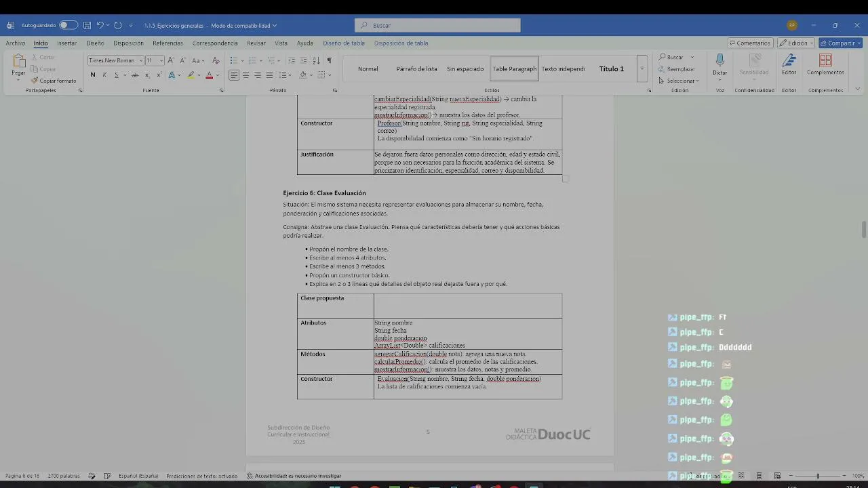Click word count 2700 palabras
This screenshot has height=488, width=868.
point(64,476)
